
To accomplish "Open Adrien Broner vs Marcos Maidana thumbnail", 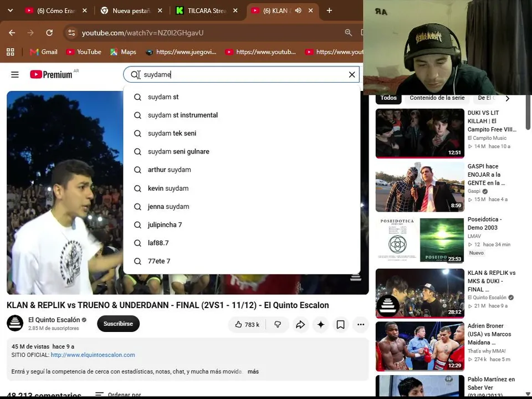I will pos(420,346).
